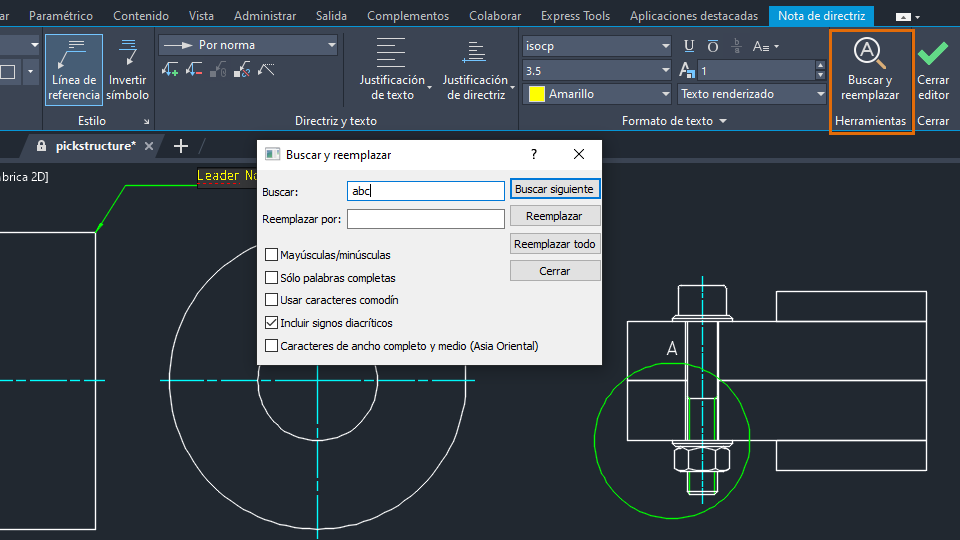Open the Salida ribbon tab
This screenshot has width=960, height=540.
click(331, 16)
